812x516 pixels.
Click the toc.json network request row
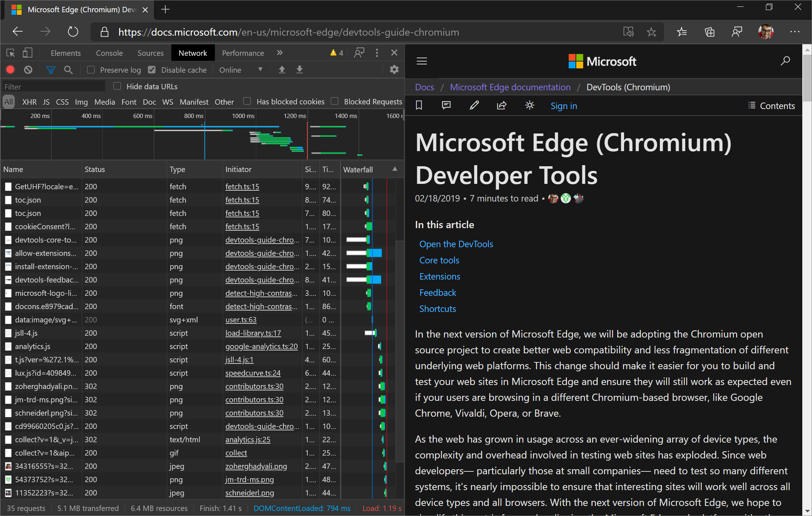point(40,199)
